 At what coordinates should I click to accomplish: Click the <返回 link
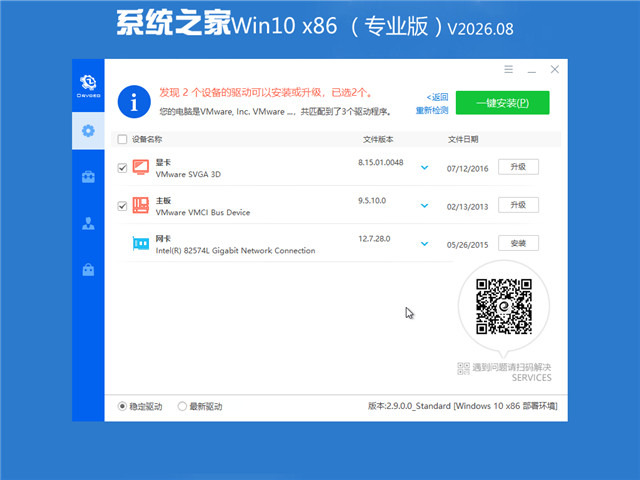[437, 97]
